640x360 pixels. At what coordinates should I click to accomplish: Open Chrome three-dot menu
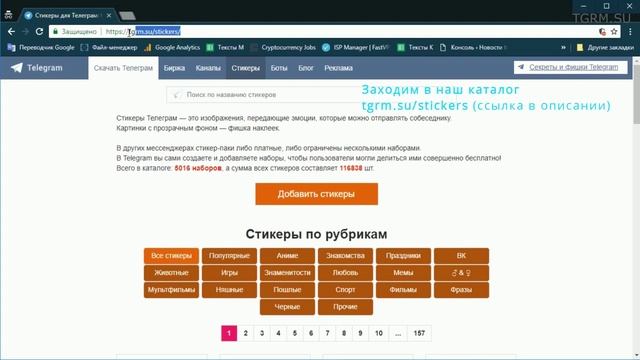[630, 31]
